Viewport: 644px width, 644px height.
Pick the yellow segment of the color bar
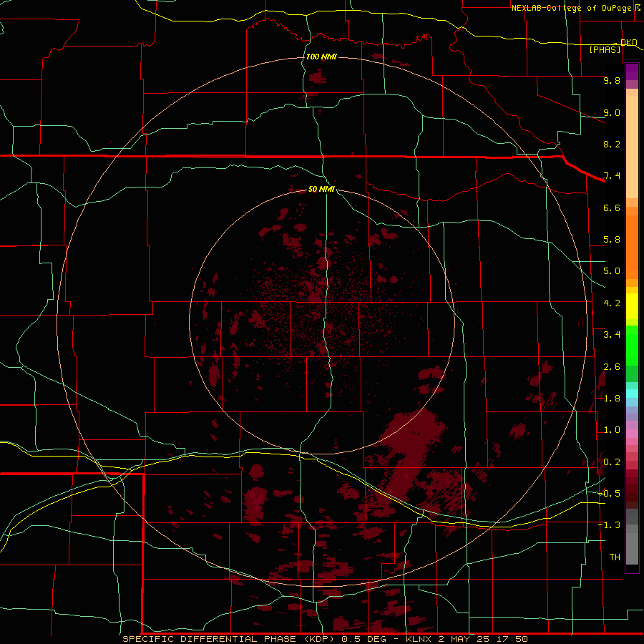[632, 306]
